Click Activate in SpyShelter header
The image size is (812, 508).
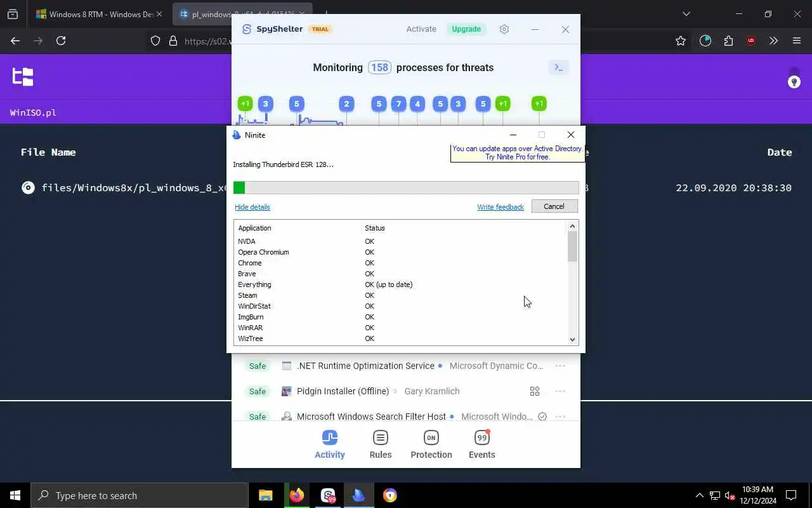[x=421, y=29]
